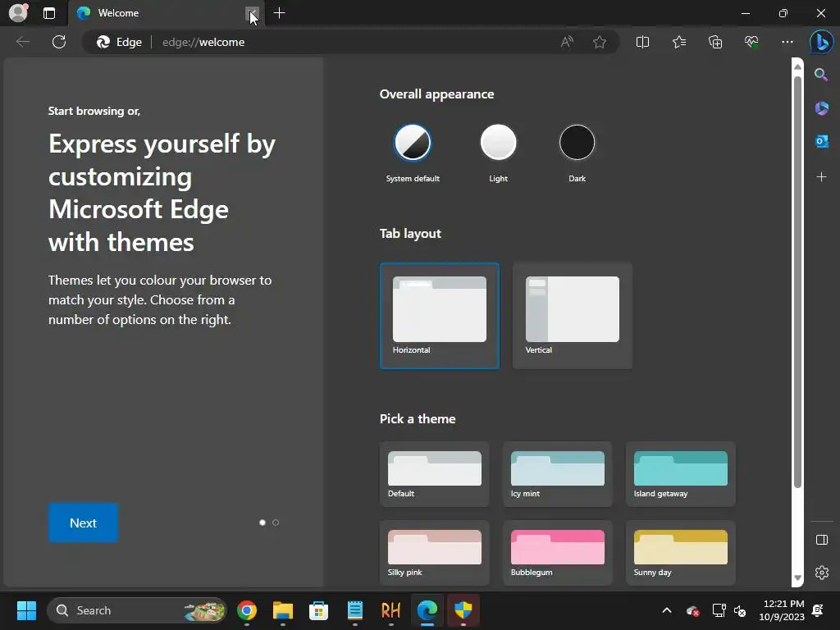Add a sidebar app with plus

click(x=821, y=177)
